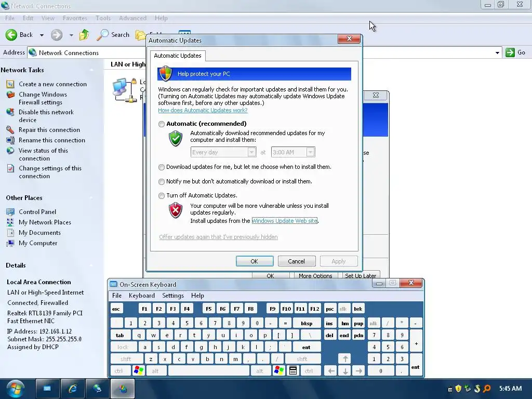This screenshot has height=399, width=532.
Task: Open the Windows Update Web site link
Action: (x=285, y=220)
